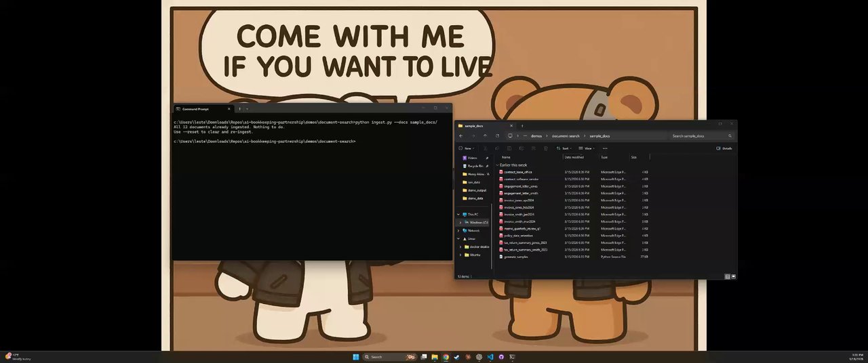Open Videos in the navigation pane
868x363 pixels.
tap(473, 158)
